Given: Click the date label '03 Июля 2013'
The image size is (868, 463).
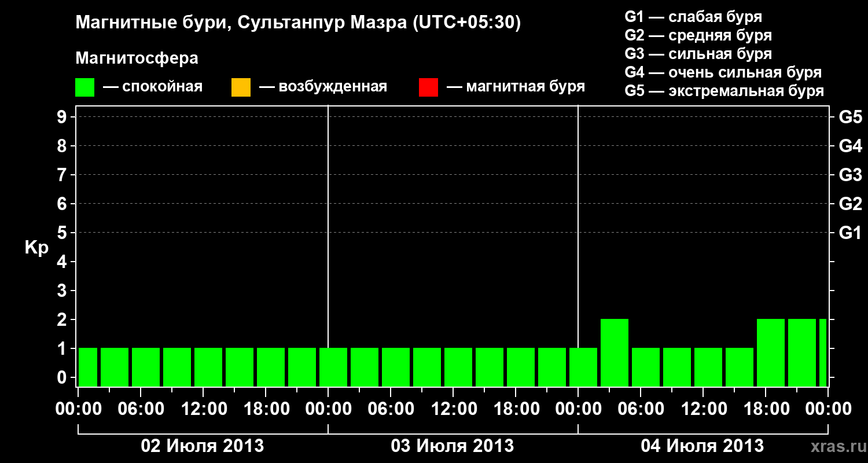Looking at the screenshot, I should (453, 446).
